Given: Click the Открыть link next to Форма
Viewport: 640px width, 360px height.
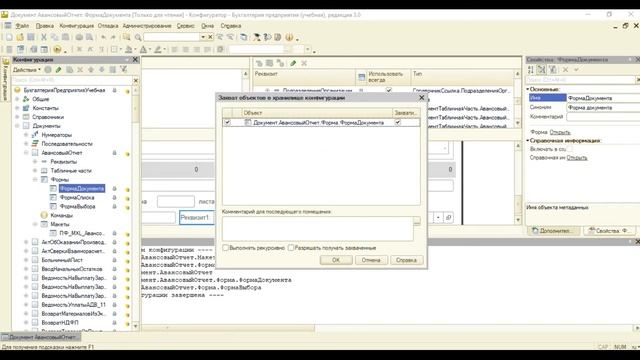Looking at the screenshot, I should pos(560,132).
